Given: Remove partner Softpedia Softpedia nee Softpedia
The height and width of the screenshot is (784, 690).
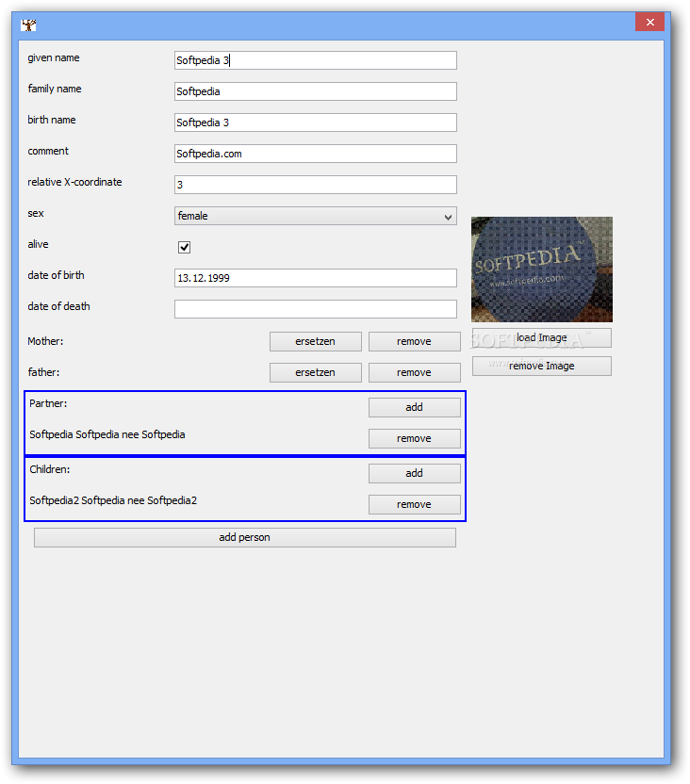Looking at the screenshot, I should 415,438.
